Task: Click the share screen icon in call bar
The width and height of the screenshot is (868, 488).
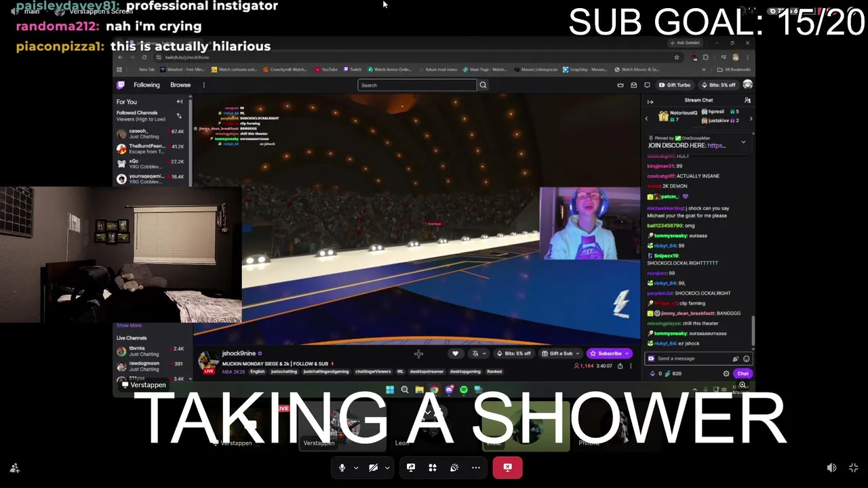Action: pyautogui.click(x=411, y=468)
